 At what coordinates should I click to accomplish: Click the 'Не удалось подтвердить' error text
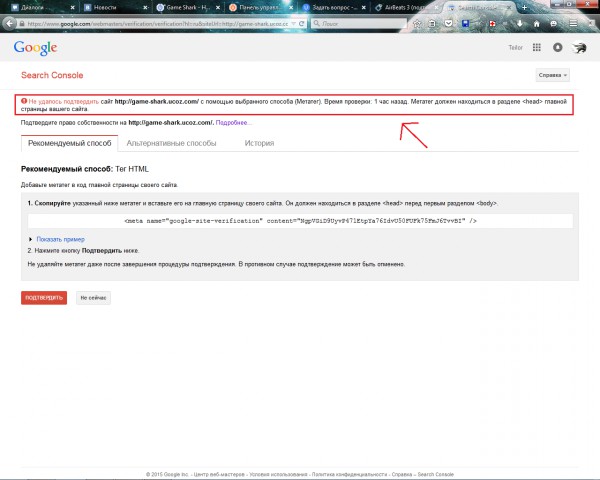tap(64, 101)
